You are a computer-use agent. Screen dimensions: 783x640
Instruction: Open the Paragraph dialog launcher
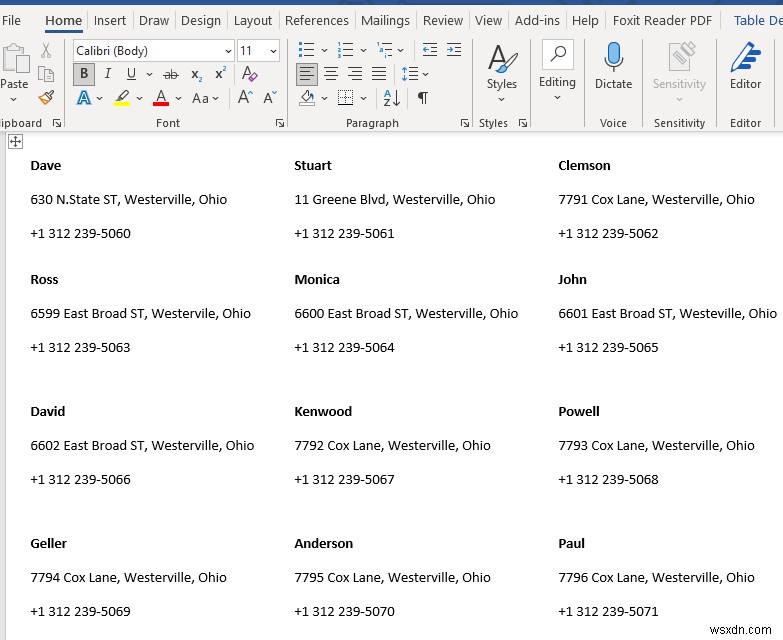coord(465,123)
